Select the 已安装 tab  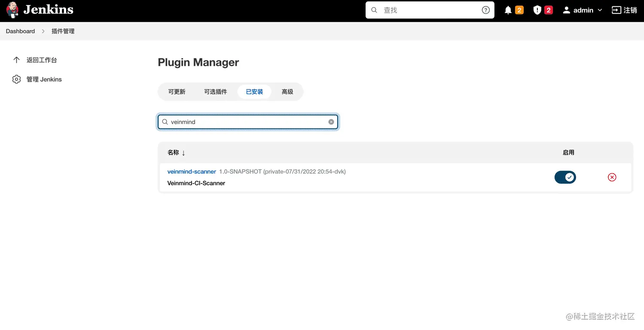pyautogui.click(x=254, y=92)
